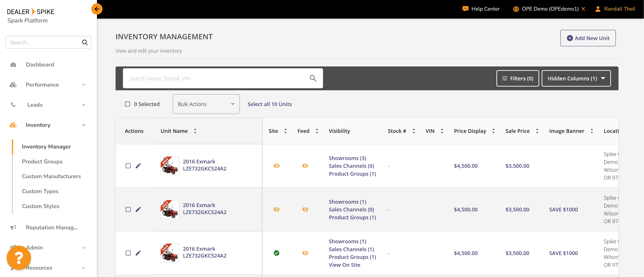Sort by Stock # column arrows
Viewport: 644px width, 277px height.
click(x=414, y=131)
